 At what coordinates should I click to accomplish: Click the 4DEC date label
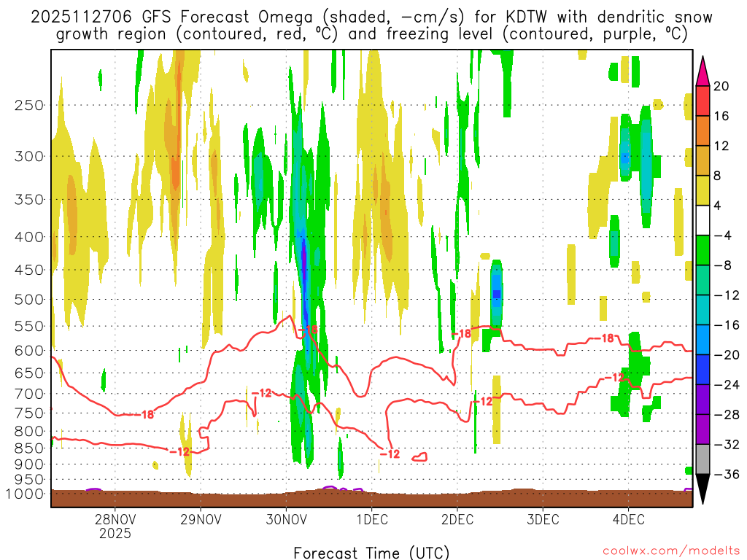click(628, 519)
